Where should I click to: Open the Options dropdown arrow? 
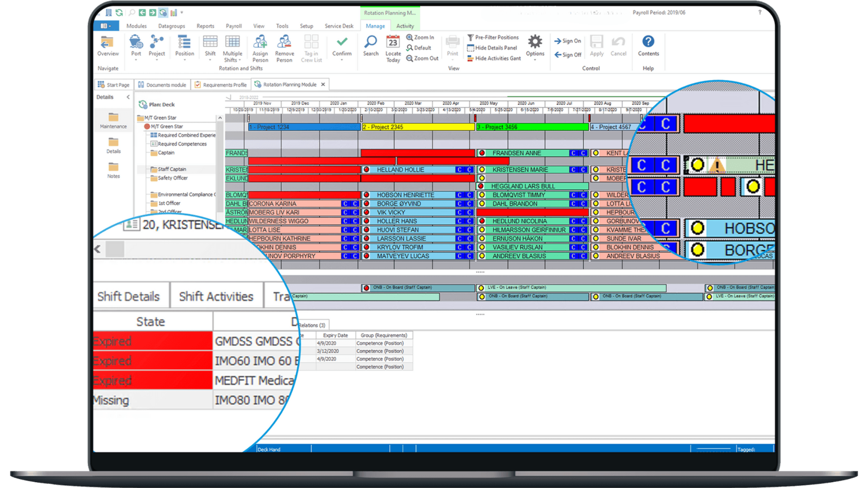click(535, 60)
